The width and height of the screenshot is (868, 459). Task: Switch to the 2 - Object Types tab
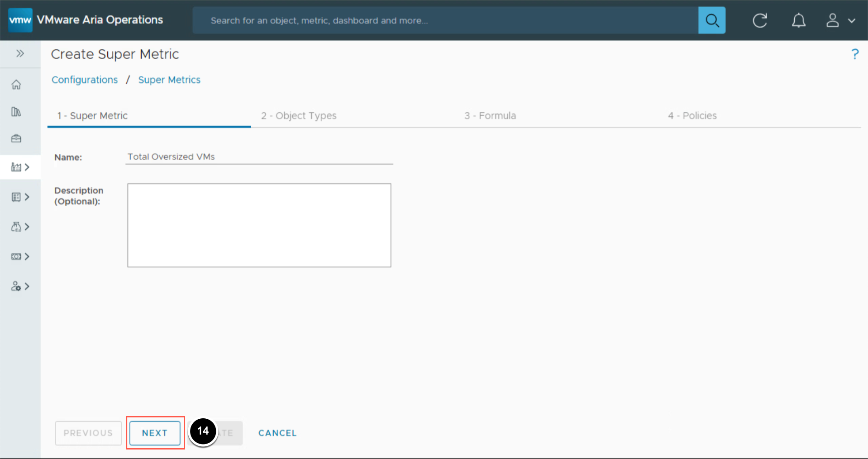point(299,116)
